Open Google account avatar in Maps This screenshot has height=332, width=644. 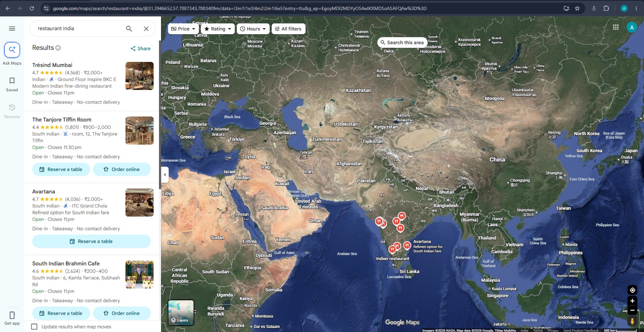(632, 27)
